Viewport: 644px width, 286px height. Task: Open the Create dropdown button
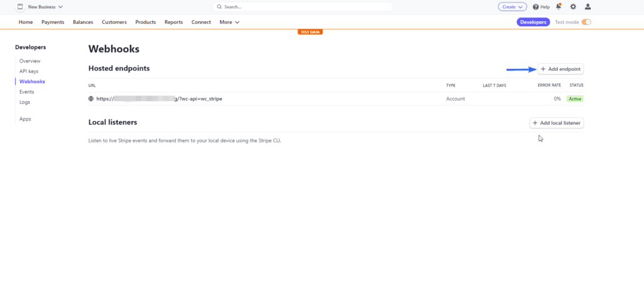coord(512,7)
